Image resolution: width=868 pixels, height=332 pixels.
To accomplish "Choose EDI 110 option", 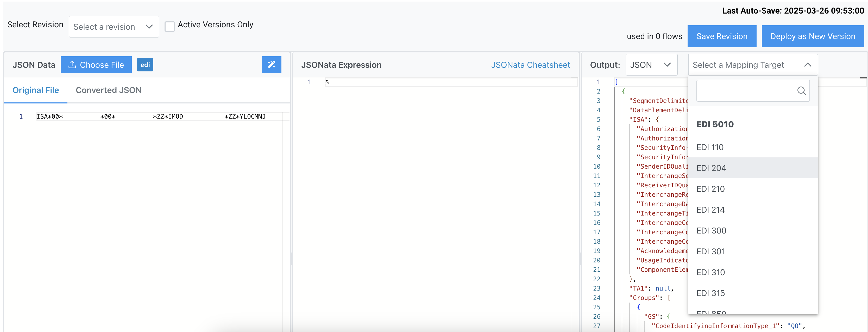I will click(x=710, y=147).
